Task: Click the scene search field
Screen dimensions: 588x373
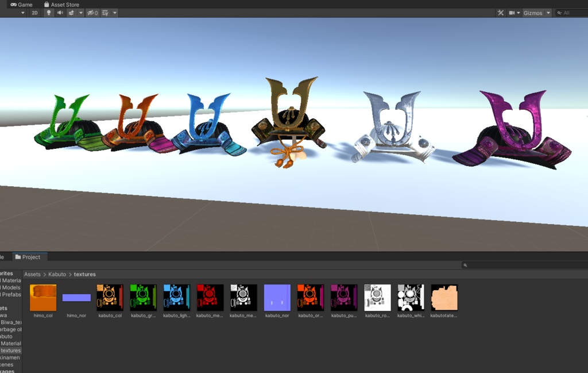Action: point(572,13)
